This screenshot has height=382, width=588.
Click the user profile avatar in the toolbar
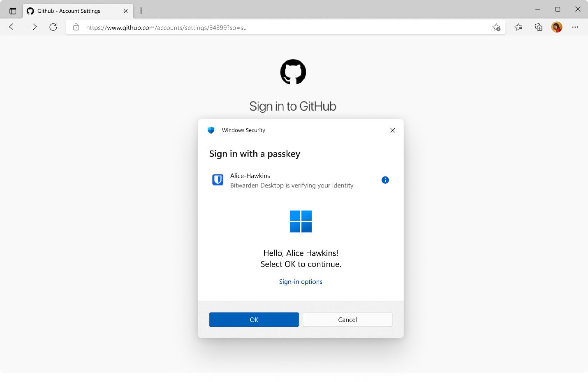click(x=556, y=27)
